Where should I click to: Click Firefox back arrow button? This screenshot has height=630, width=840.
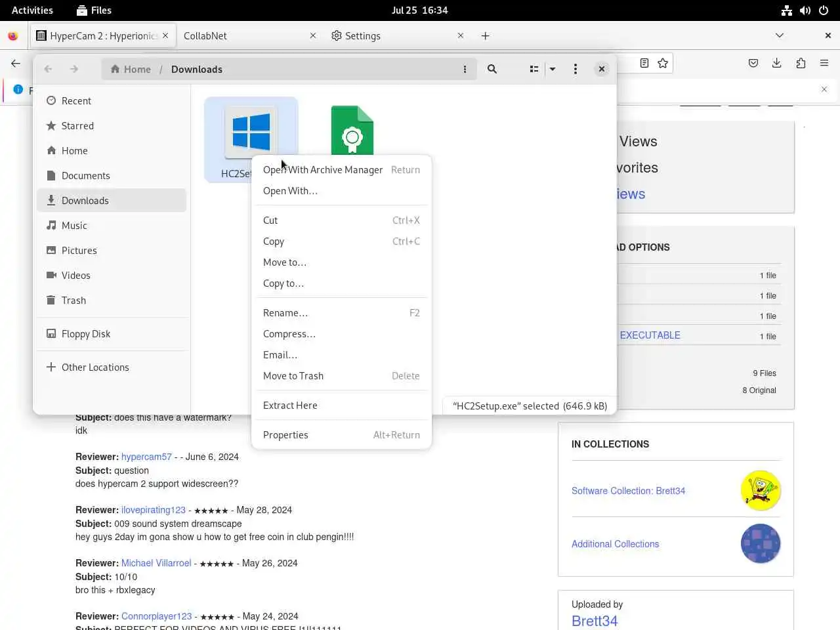pos(16,63)
